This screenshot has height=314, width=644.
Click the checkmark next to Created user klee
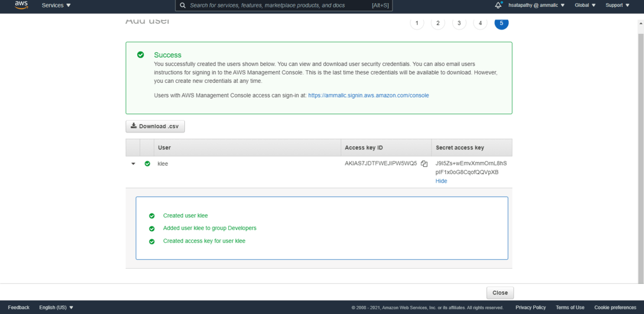pos(152,215)
